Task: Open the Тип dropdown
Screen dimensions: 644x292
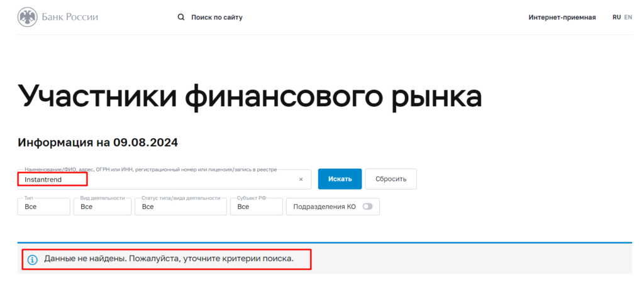Action: tap(43, 207)
